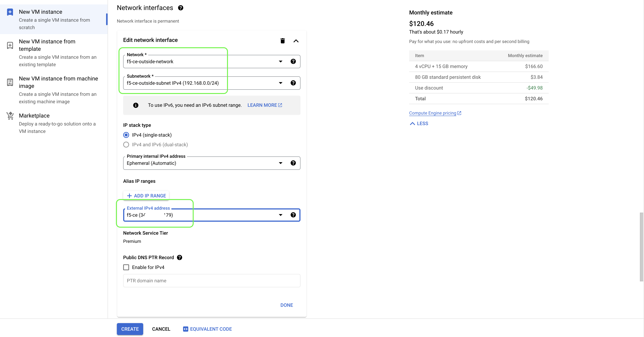Screen dimensions: 644x337
Task: Click the Marketplace cart icon
Action: click(10, 116)
